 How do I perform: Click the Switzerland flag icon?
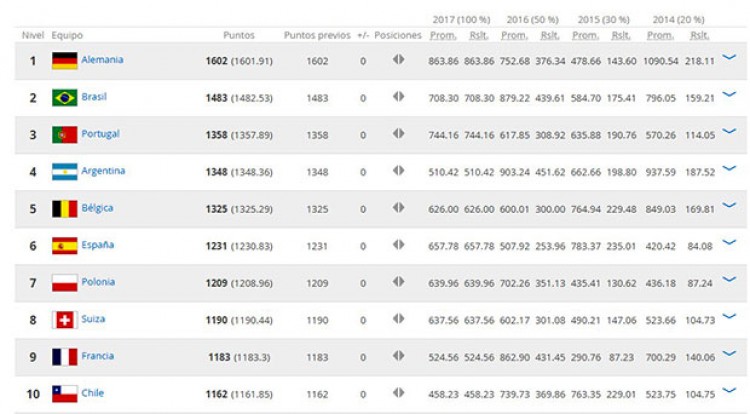click(x=64, y=320)
